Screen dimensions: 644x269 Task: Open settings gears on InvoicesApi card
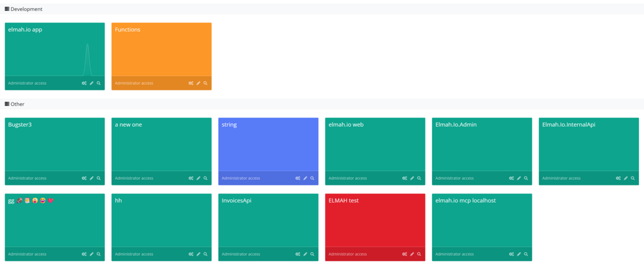point(298,254)
